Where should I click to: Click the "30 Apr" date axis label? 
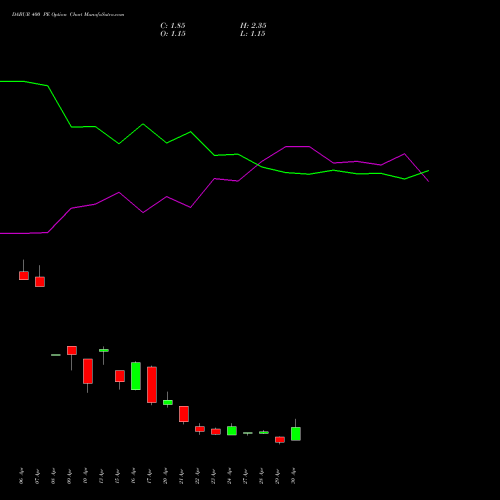pyautogui.click(x=293, y=476)
